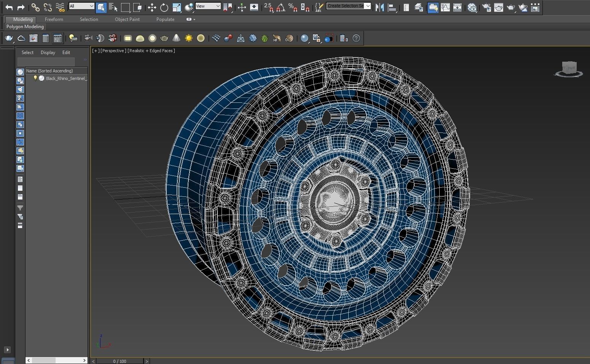Open the Schematic View
The image size is (590, 364).
[x=458, y=7]
